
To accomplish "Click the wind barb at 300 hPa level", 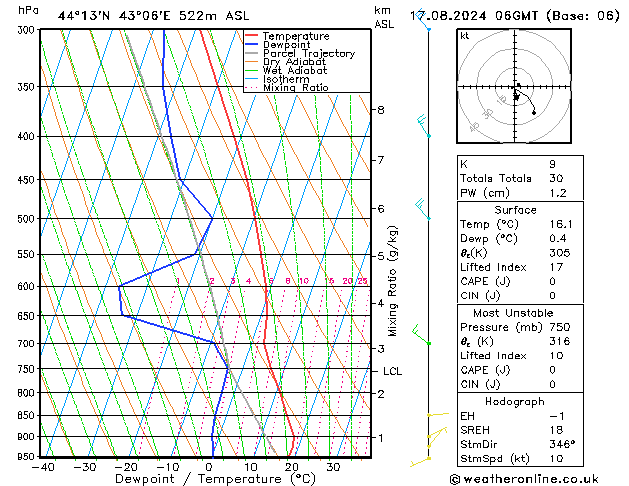I will pos(423,20).
